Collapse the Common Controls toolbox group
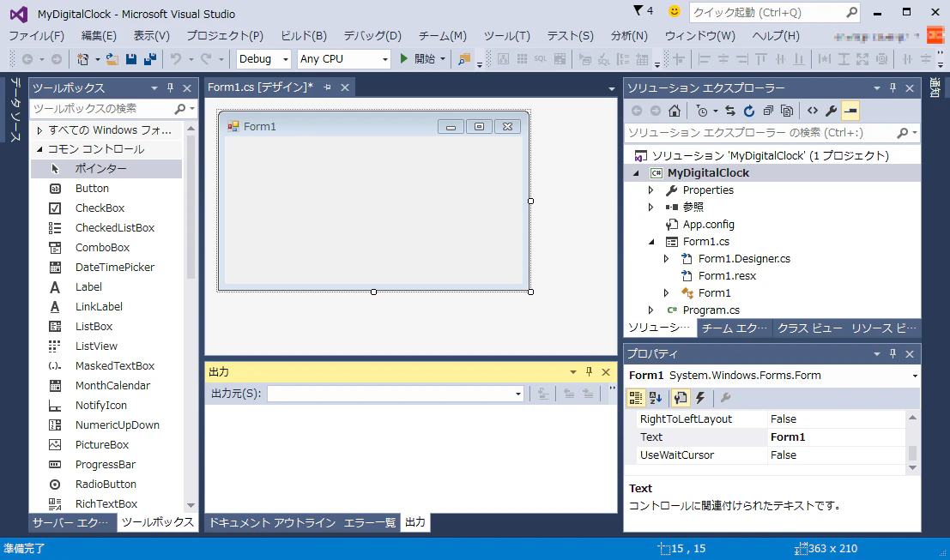The image size is (950, 560). tap(39, 149)
